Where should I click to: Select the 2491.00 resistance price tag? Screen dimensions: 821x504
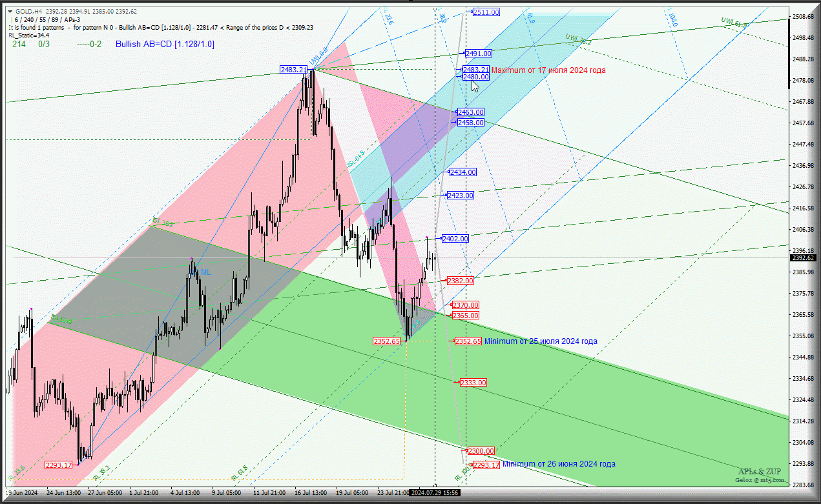click(x=479, y=54)
